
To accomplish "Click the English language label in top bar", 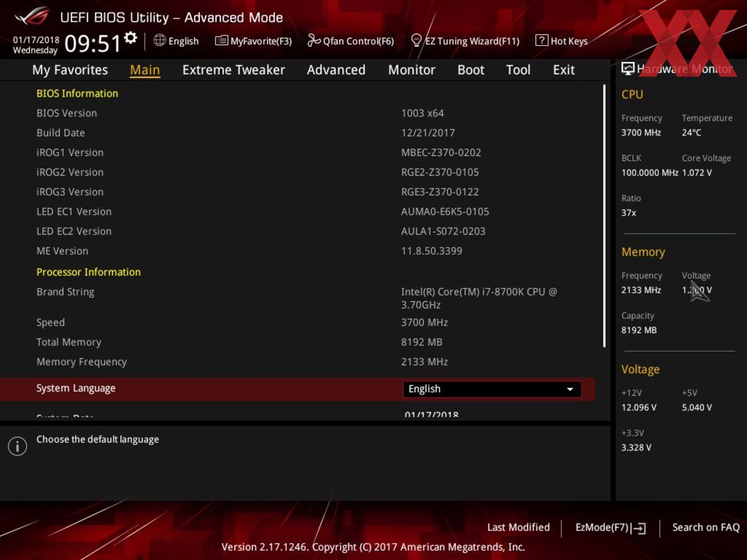I will pos(183,41).
